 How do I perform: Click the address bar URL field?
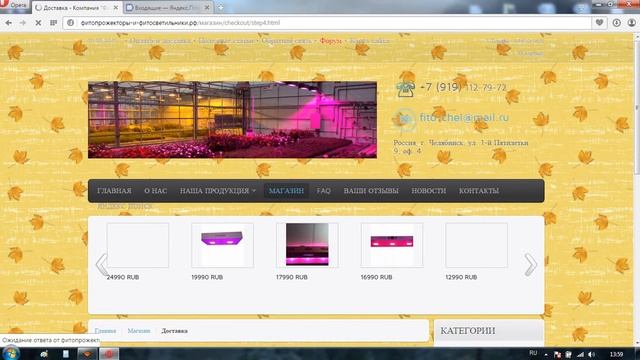coord(327,23)
